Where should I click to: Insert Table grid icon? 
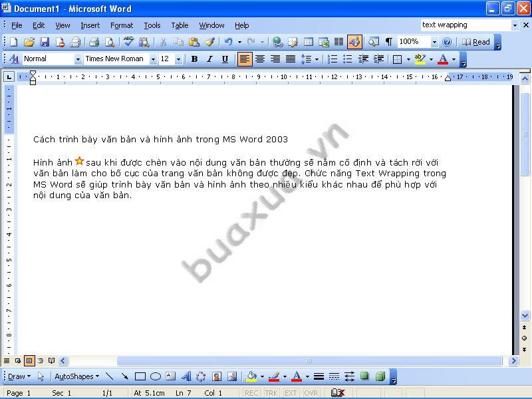309,42
